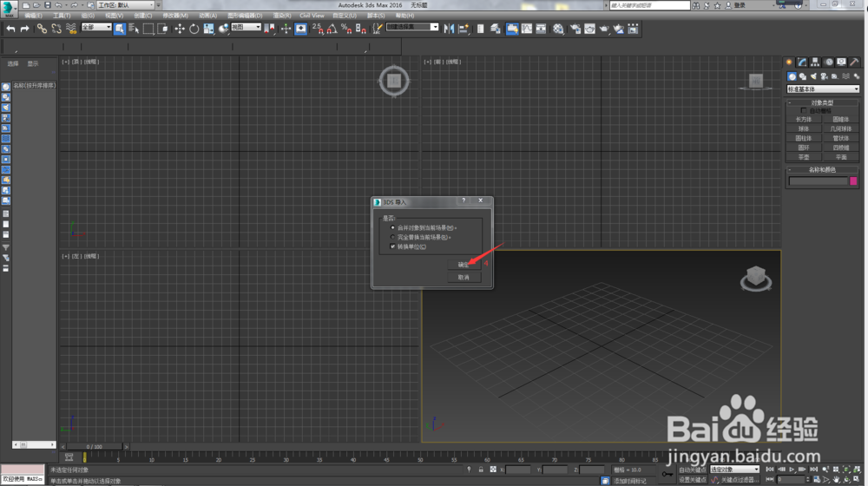Viewport: 868px width, 486px height.
Task: Switch to the Modify command panel
Action: click(x=802, y=62)
